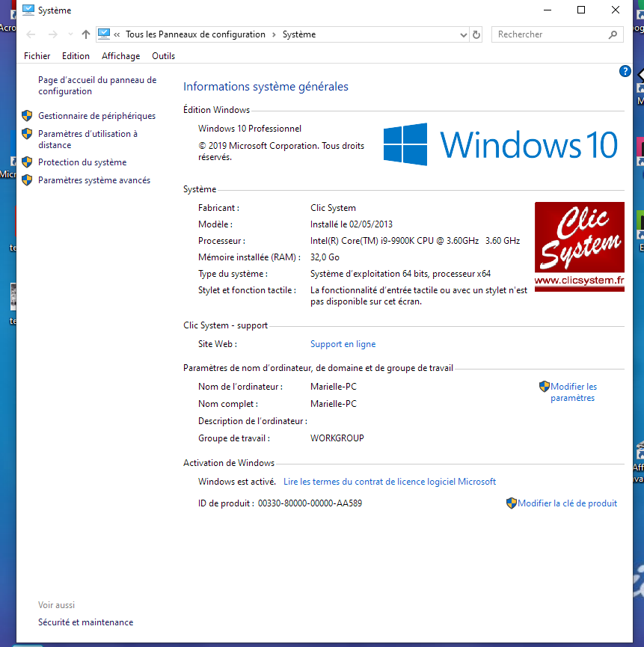
Task: Click the Informations système générales heading
Action: (266, 87)
